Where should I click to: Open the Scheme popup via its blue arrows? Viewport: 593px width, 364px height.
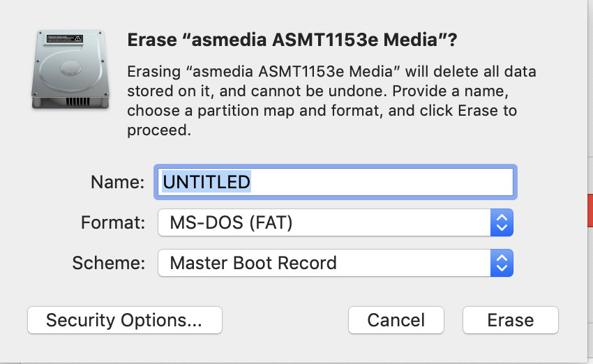tap(502, 263)
